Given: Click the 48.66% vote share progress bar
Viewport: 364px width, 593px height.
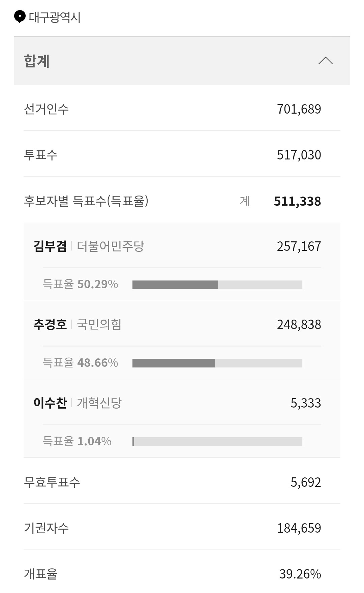Looking at the screenshot, I should click(x=217, y=363).
